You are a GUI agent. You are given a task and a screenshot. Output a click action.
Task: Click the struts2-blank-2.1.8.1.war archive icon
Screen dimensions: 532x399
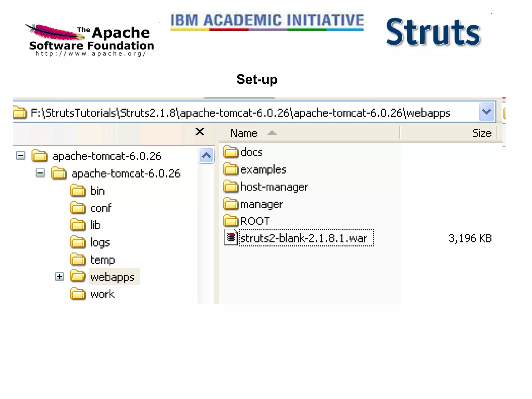pos(231,238)
